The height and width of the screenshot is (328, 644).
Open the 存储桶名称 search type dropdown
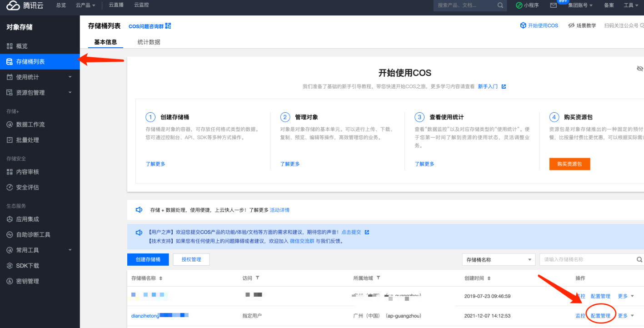[x=498, y=260]
